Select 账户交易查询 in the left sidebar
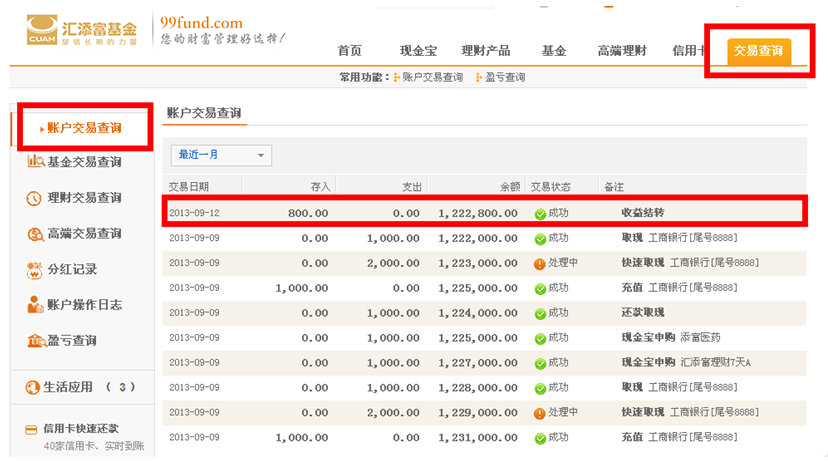828x461 pixels. [x=84, y=127]
